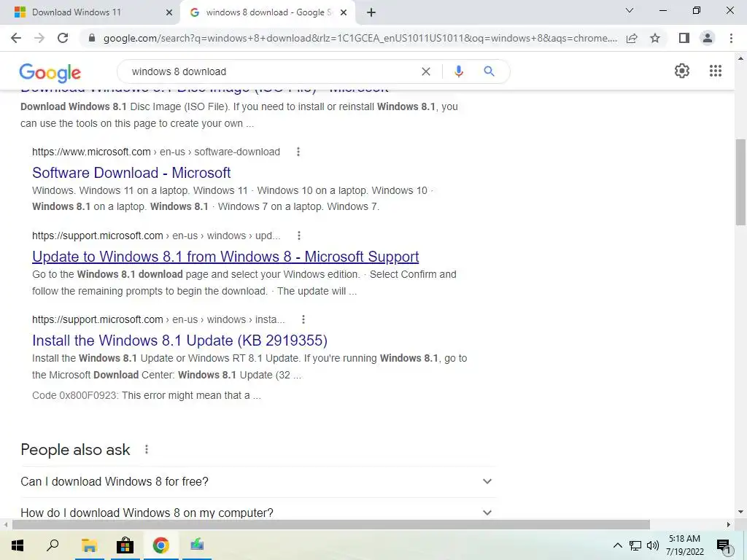The width and height of the screenshot is (747, 560).
Task: Click the support.microsoft.com windows upd... URL
Action: (156, 236)
